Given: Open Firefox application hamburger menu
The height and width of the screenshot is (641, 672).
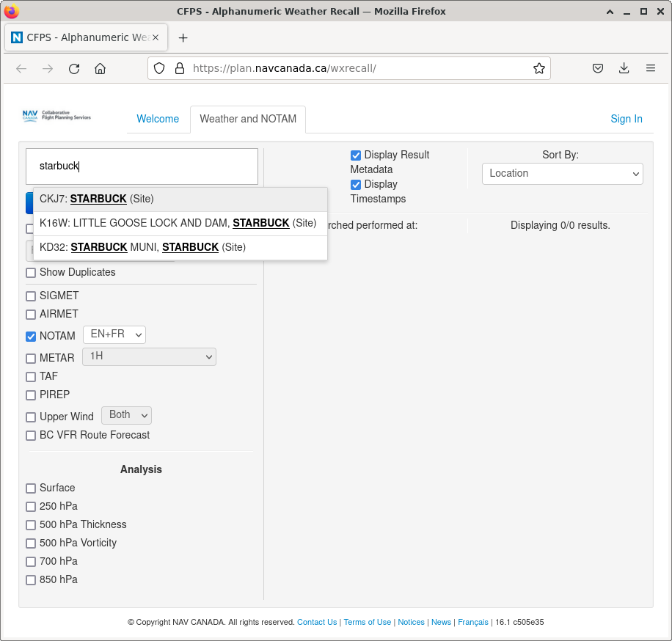Looking at the screenshot, I should [651, 68].
